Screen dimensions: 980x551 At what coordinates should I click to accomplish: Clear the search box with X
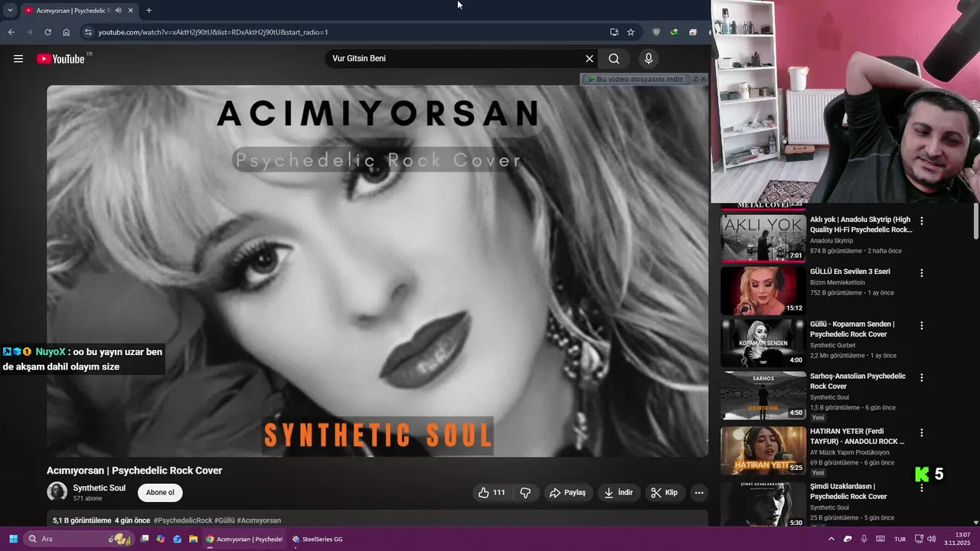[x=590, y=58]
